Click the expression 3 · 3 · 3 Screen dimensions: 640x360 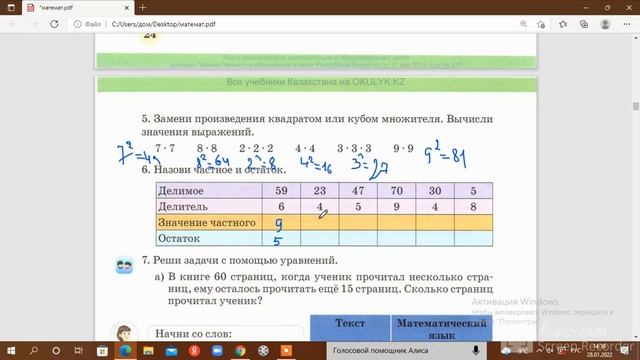pyautogui.click(x=354, y=148)
